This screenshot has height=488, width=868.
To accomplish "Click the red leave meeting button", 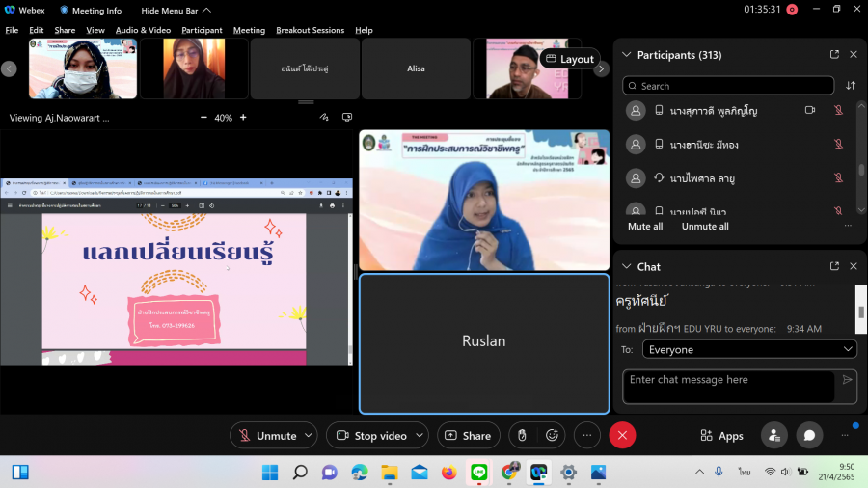I will click(622, 436).
